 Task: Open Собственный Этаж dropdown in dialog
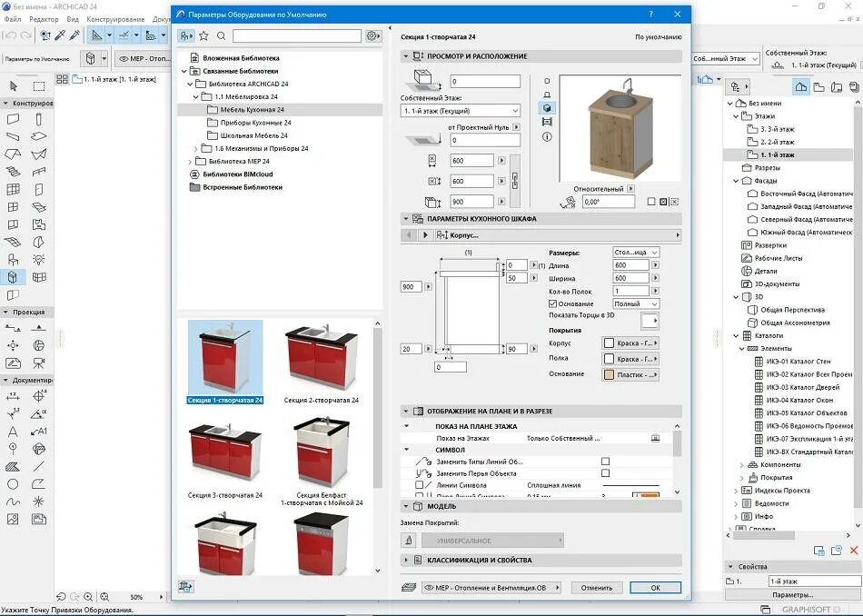click(x=461, y=111)
